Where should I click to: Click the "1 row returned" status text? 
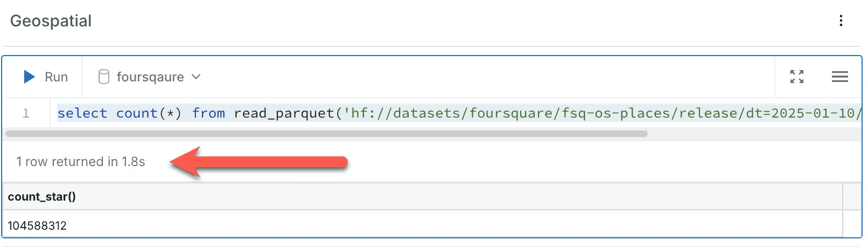point(81,162)
